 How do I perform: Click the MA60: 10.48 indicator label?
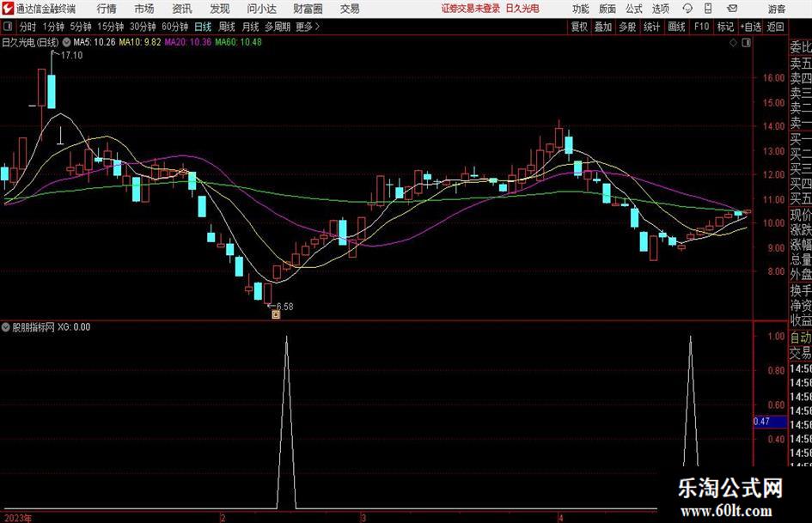(x=238, y=42)
